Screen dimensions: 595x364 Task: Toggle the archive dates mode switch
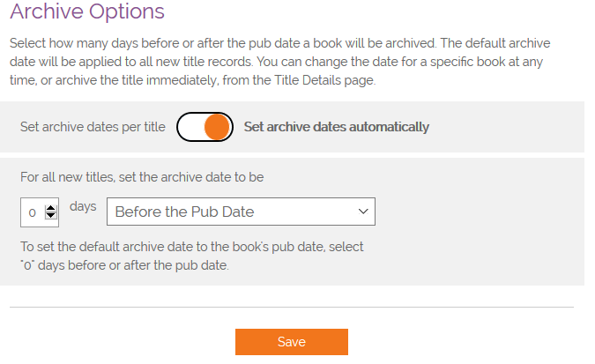tap(205, 127)
